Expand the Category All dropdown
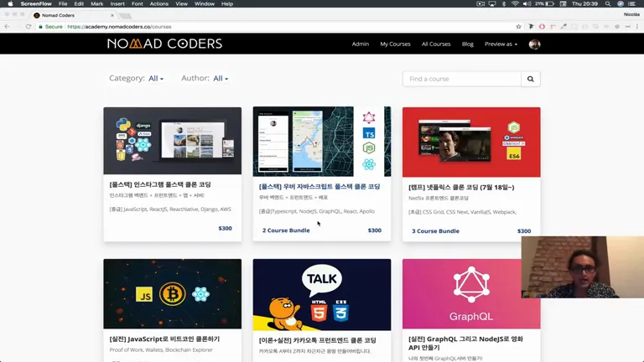The width and height of the screenshot is (644, 362). pyautogui.click(x=156, y=79)
